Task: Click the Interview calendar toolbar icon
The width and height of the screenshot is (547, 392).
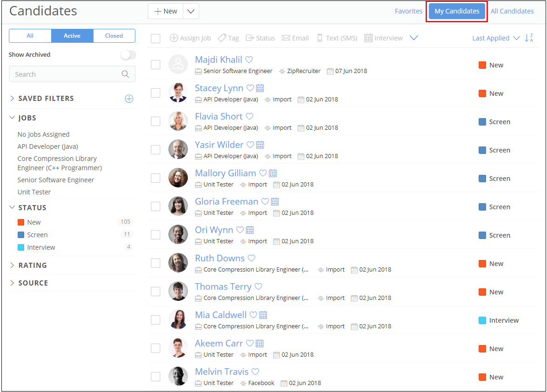Action: coord(368,38)
